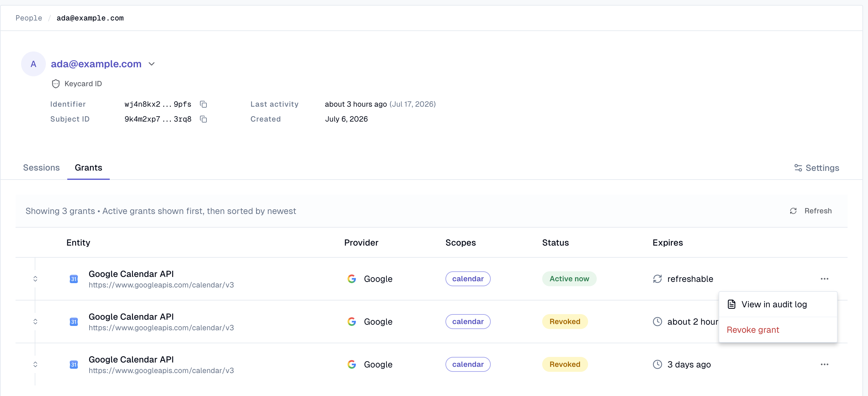Click the Keycard ID label
This screenshot has width=868, height=396.
[83, 84]
